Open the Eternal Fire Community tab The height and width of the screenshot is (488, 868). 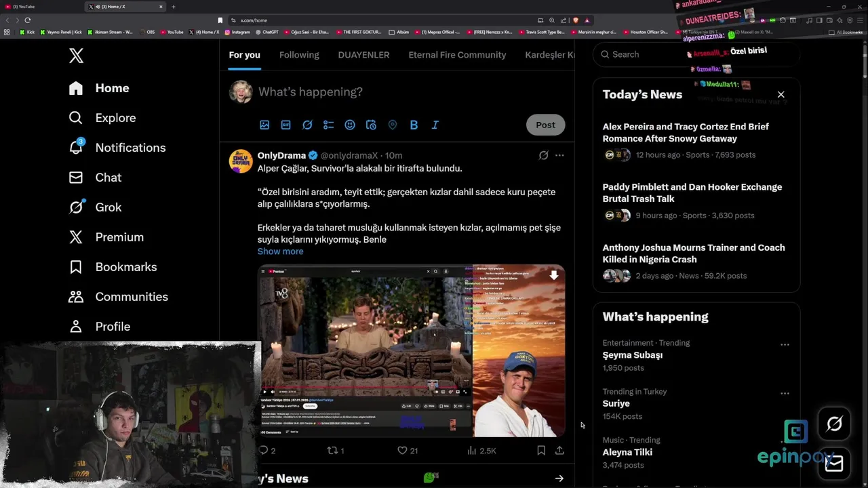[457, 55]
